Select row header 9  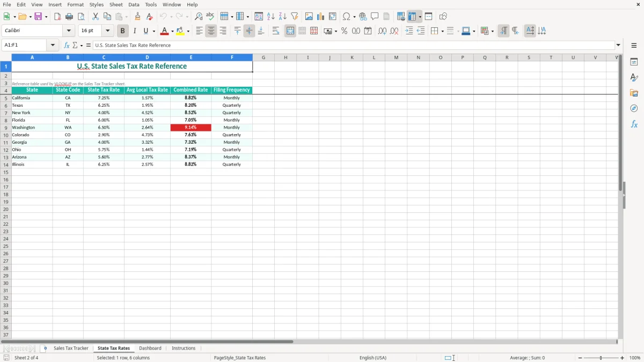coord(6,128)
